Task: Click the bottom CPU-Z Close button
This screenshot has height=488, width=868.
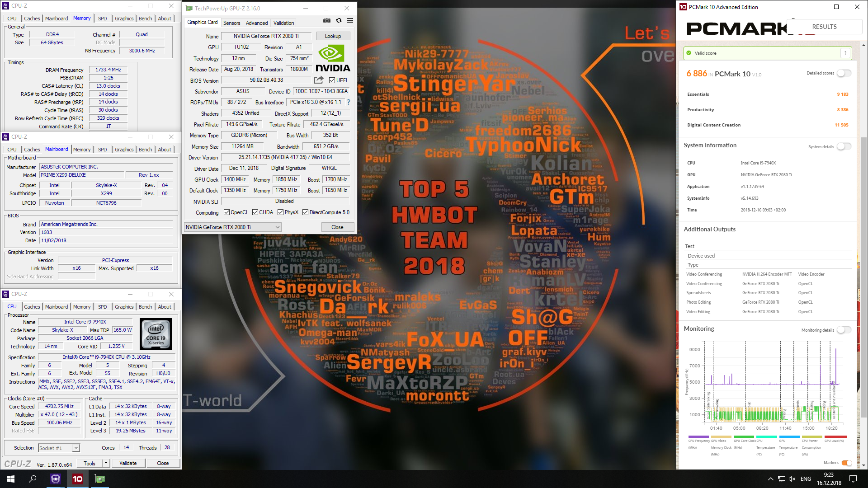Action: pos(163,463)
